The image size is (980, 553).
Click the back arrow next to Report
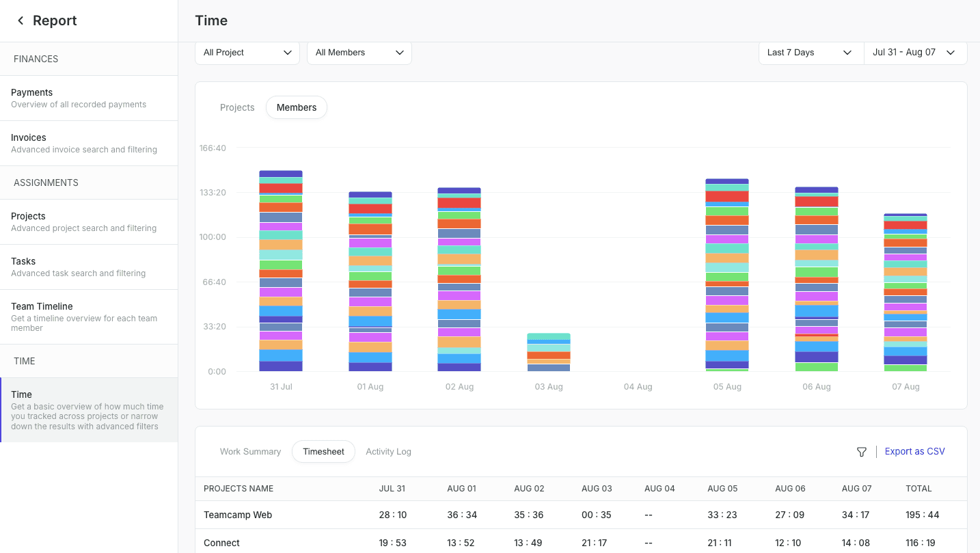pyautogui.click(x=21, y=21)
